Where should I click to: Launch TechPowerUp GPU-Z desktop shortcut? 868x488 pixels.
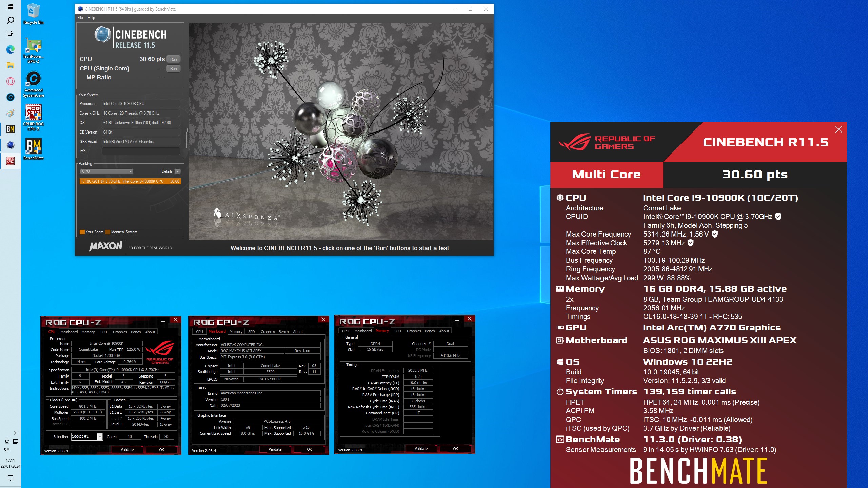33,50
